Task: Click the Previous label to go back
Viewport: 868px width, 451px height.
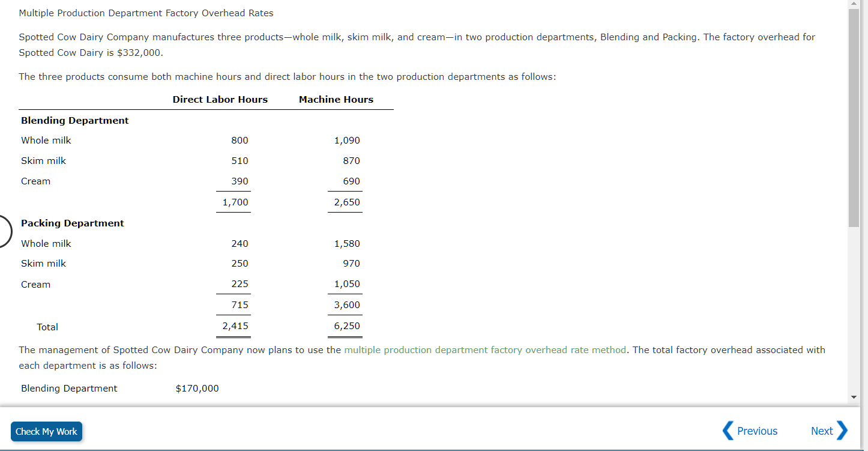Action: click(x=758, y=431)
